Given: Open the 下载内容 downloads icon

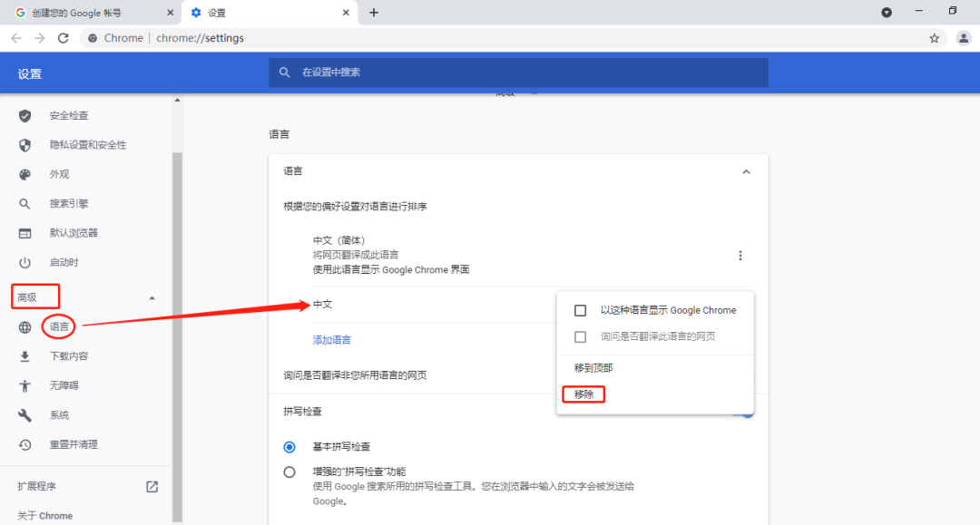Looking at the screenshot, I should pyautogui.click(x=24, y=355).
